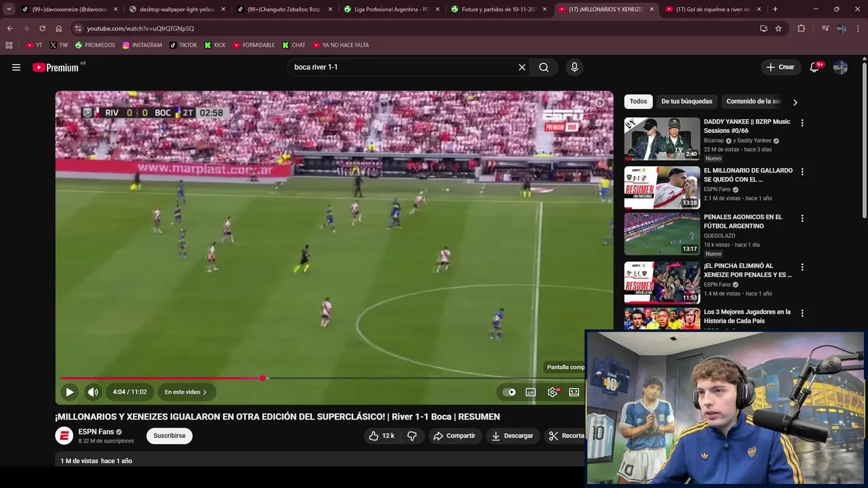
Task: Select the 'Contenido de la ser' chip
Action: (753, 102)
